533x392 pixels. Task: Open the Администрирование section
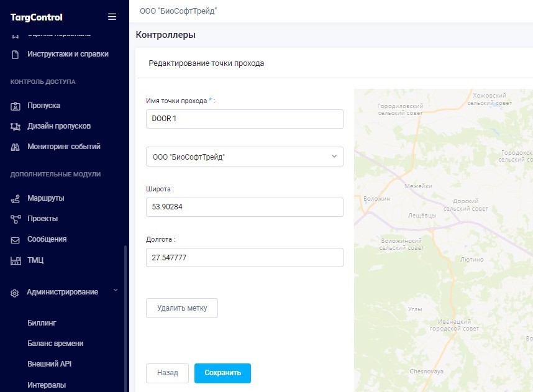click(x=63, y=292)
